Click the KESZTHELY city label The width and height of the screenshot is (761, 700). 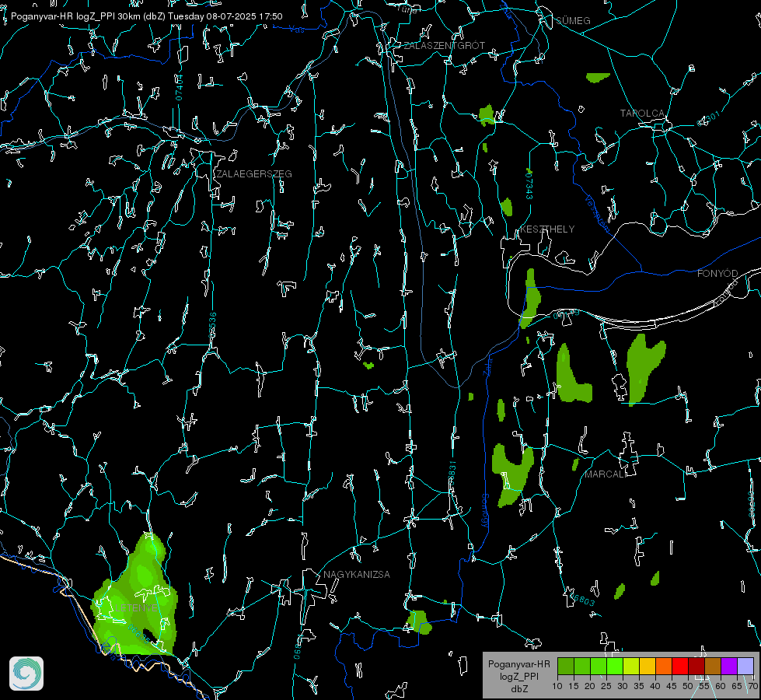coord(547,229)
